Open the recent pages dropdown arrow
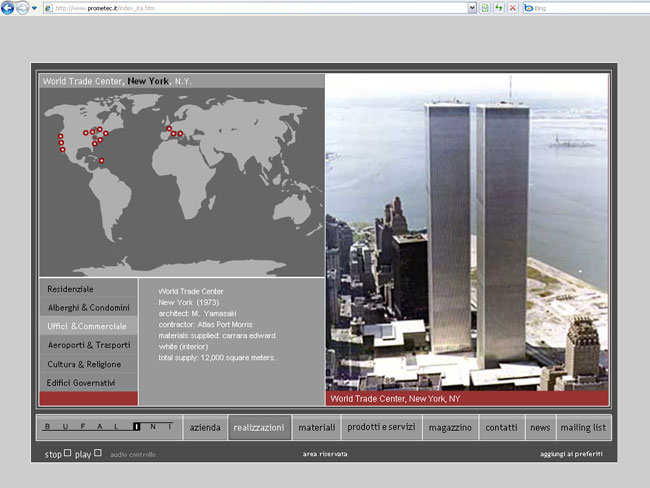 pos(34,8)
